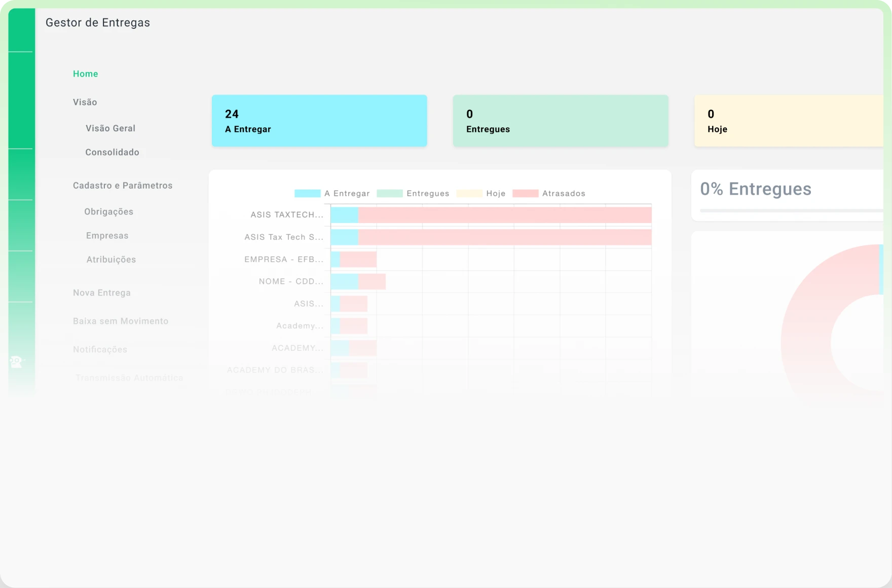Click the 0 Hoje card
This screenshot has width=892, height=588.
pos(789,121)
